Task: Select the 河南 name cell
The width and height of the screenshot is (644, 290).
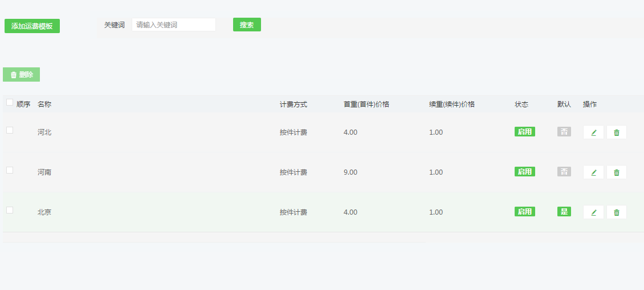Action: click(x=44, y=172)
